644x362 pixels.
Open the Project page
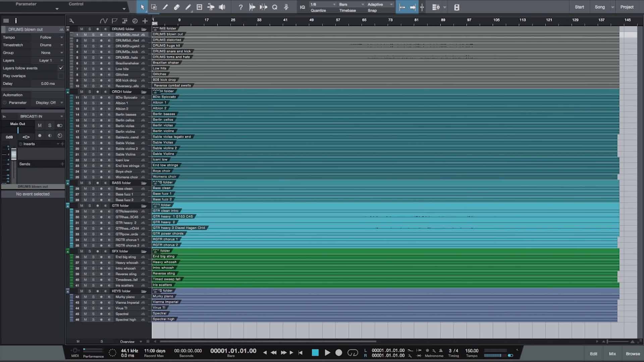coord(627,7)
